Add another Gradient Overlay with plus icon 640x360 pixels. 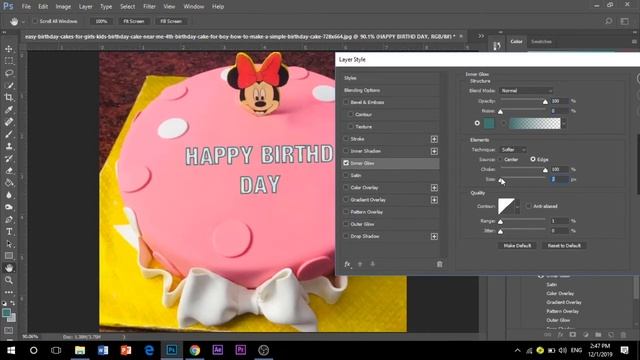434,200
